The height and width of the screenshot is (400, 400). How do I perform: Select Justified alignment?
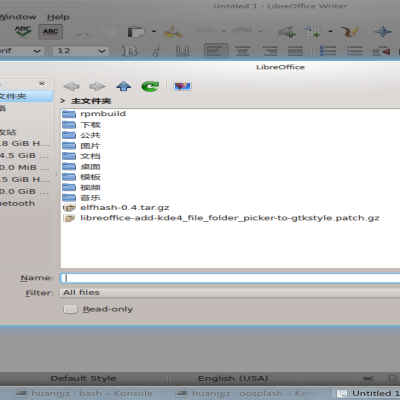click(x=296, y=51)
